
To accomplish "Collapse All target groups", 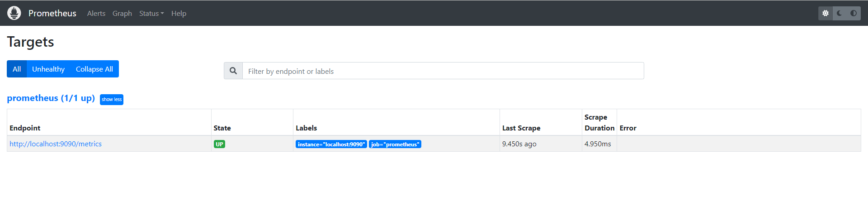I will click(x=94, y=69).
